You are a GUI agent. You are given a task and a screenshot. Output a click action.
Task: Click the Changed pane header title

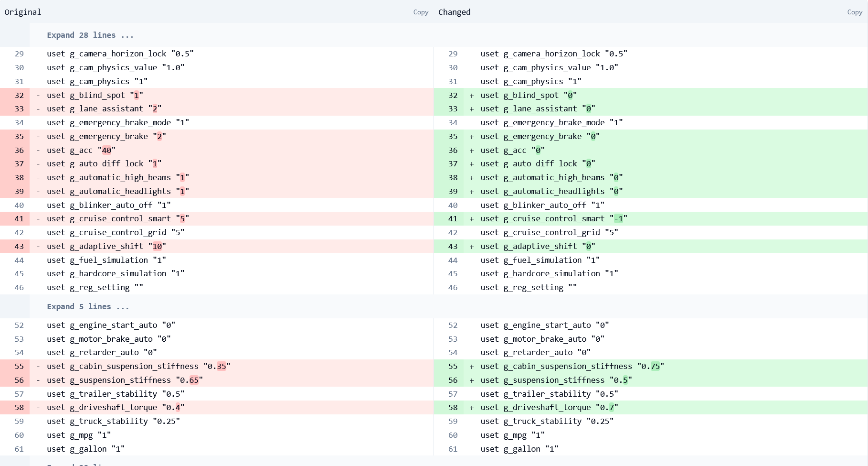pyautogui.click(x=454, y=12)
